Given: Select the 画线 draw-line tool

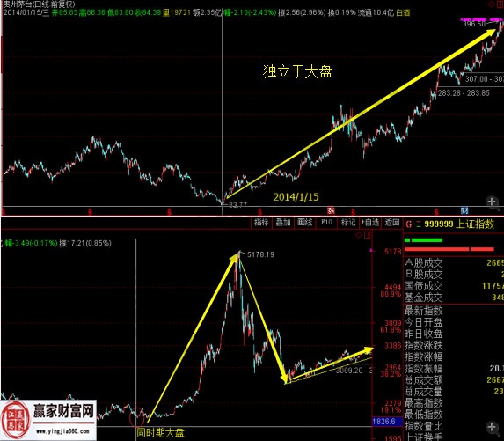Looking at the screenshot, I should pyautogui.click(x=304, y=223).
